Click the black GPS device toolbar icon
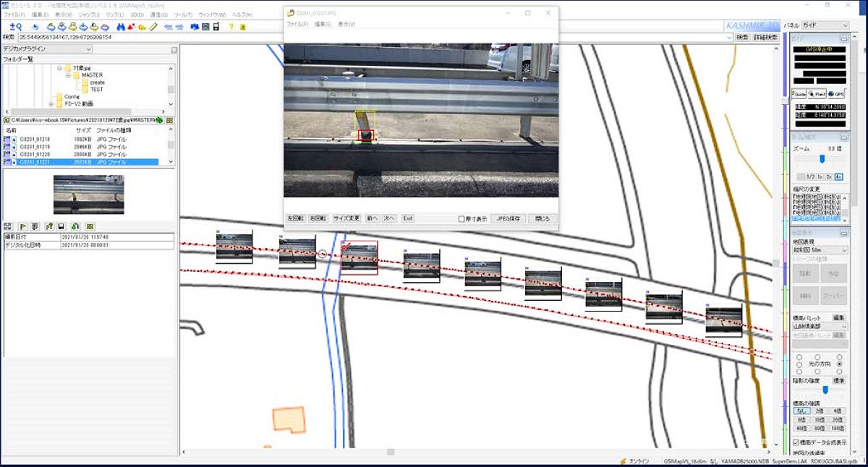This screenshot has width=868, height=467. (216, 27)
